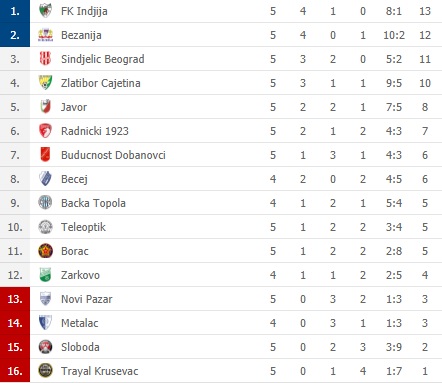Screen dimensions: 442x383
Task: Click the Borac round star crest
Action: click(x=45, y=251)
